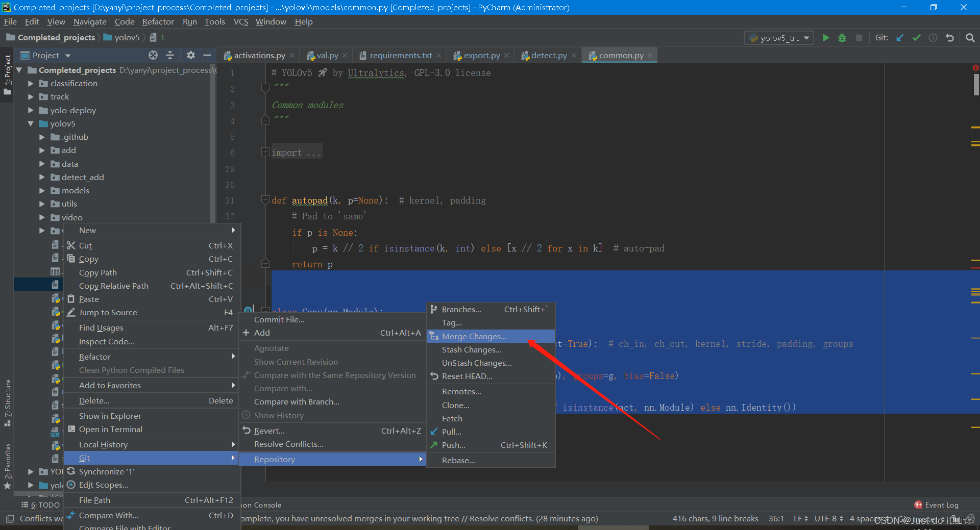
Task: Choose Stash Changes... menu entry
Action: point(491,349)
